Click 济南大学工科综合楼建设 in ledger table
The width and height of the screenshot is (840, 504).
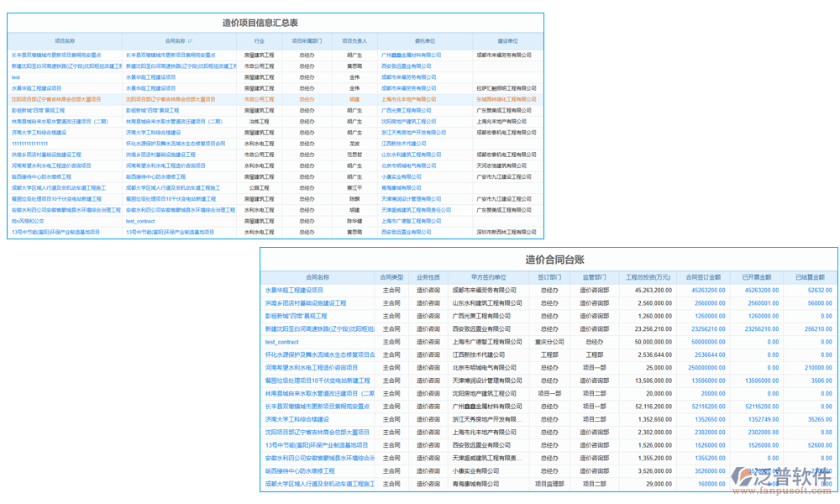297,419
